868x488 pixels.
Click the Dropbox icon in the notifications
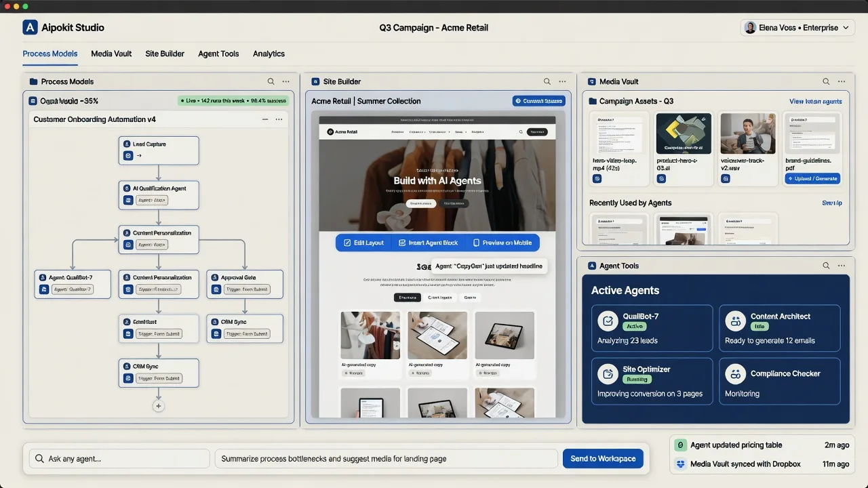pos(681,464)
